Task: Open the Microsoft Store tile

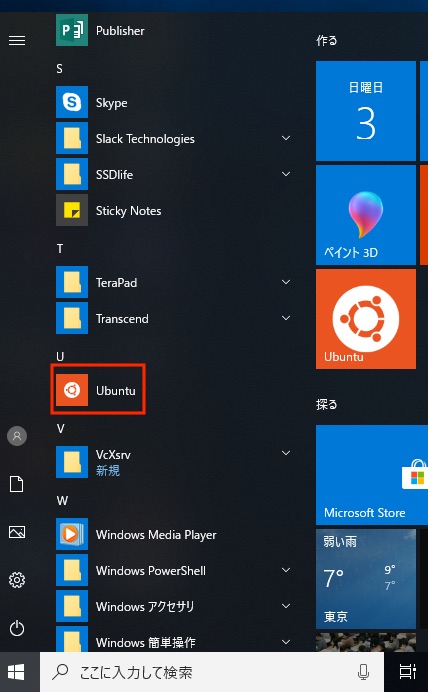Action: 372,475
